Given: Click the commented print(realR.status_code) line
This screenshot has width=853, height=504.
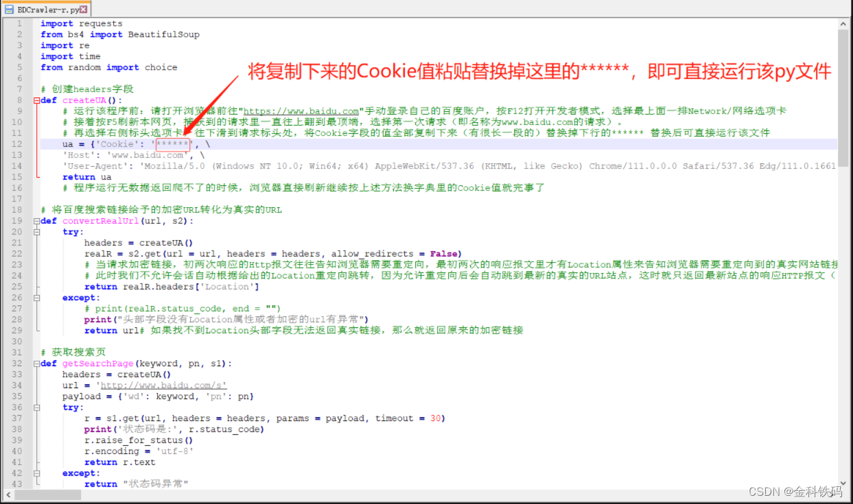Looking at the screenshot, I should [183, 309].
